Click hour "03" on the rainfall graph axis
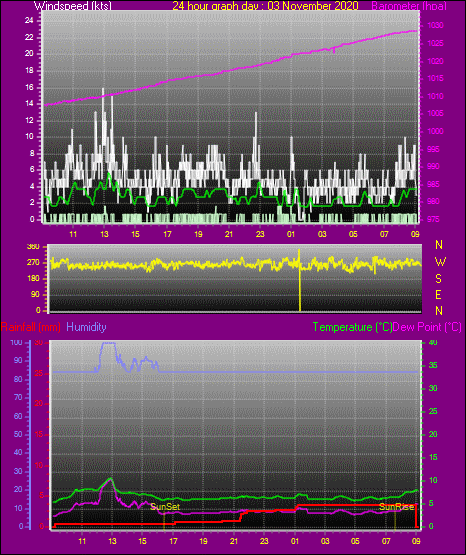 [x=325, y=541]
